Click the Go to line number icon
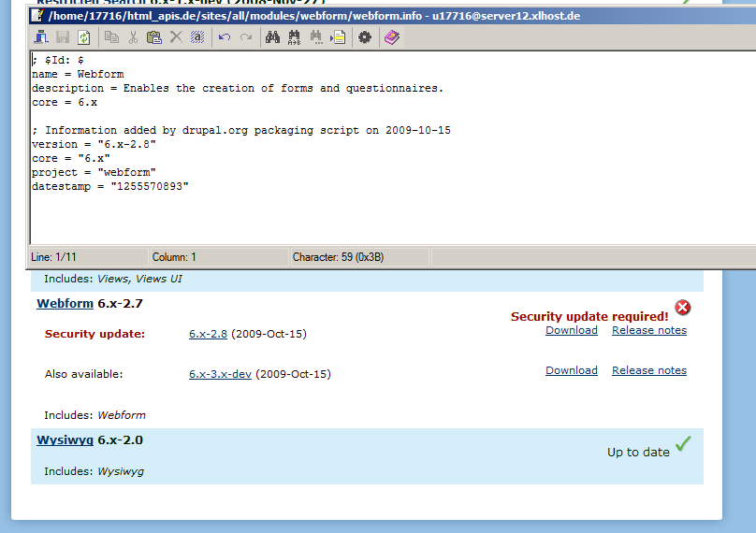The height and width of the screenshot is (533, 756). click(x=338, y=37)
